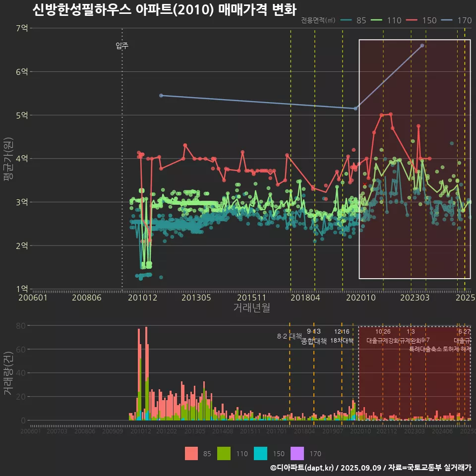The image size is (476, 476).
Task: Click the 1억 y-axis label
Action: 22,289
